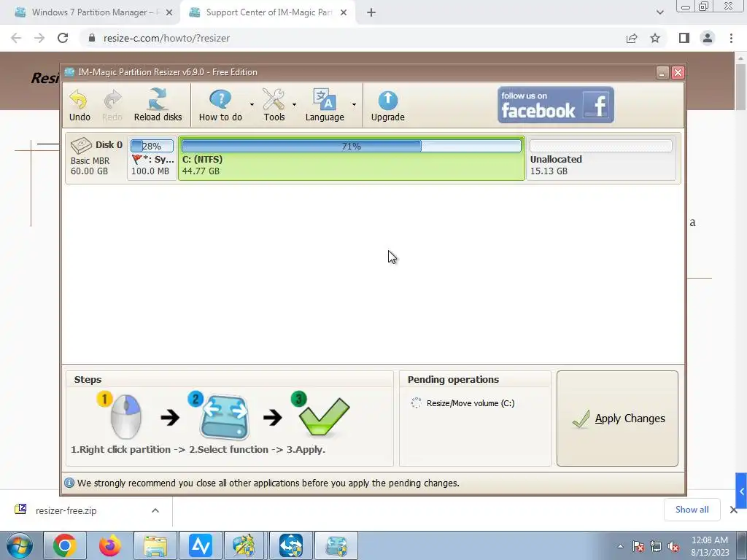Image resolution: width=747 pixels, height=560 pixels.
Task: Switch to Support Center of IM-Magic tab
Action: pyautogui.click(x=268, y=12)
